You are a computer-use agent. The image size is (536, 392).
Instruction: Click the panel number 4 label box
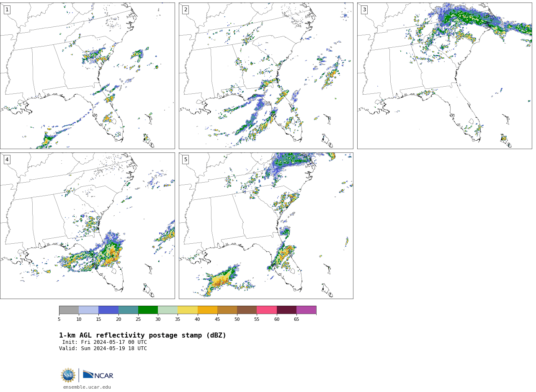(x=7, y=160)
